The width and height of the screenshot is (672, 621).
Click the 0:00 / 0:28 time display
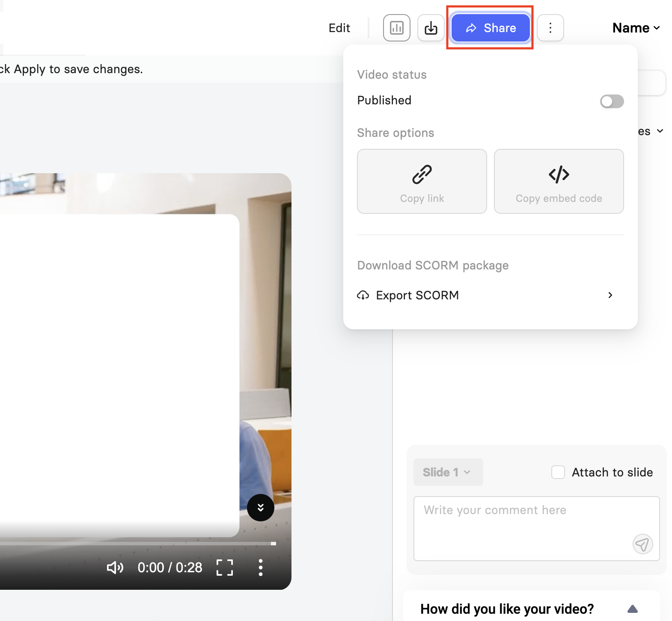(x=170, y=568)
